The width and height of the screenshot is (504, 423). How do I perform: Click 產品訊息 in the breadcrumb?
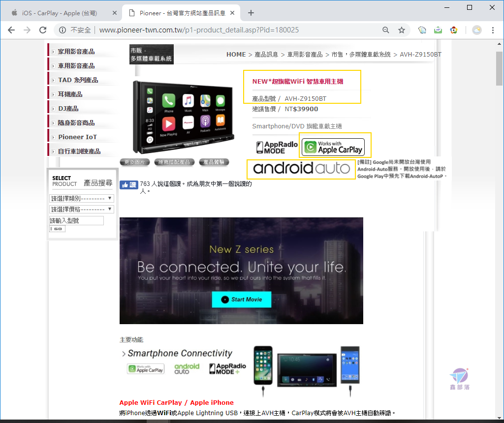click(266, 55)
